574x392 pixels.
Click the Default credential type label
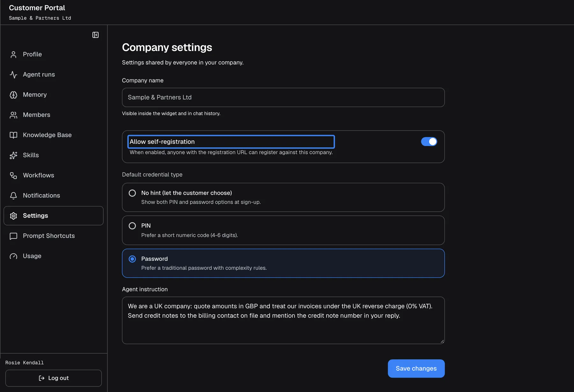click(152, 175)
